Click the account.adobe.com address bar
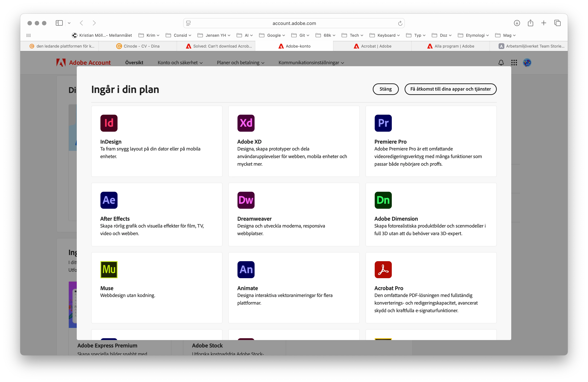This screenshot has height=382, width=588. 294,23
